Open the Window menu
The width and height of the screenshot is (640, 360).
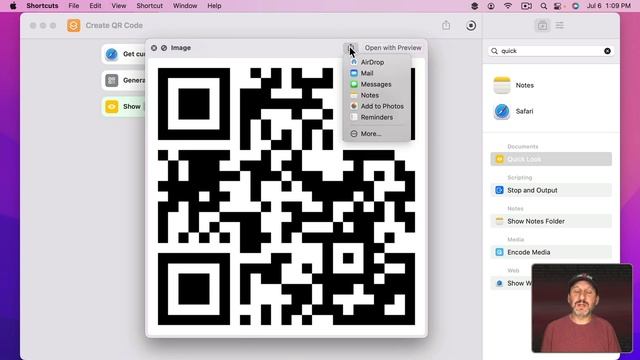point(185,6)
